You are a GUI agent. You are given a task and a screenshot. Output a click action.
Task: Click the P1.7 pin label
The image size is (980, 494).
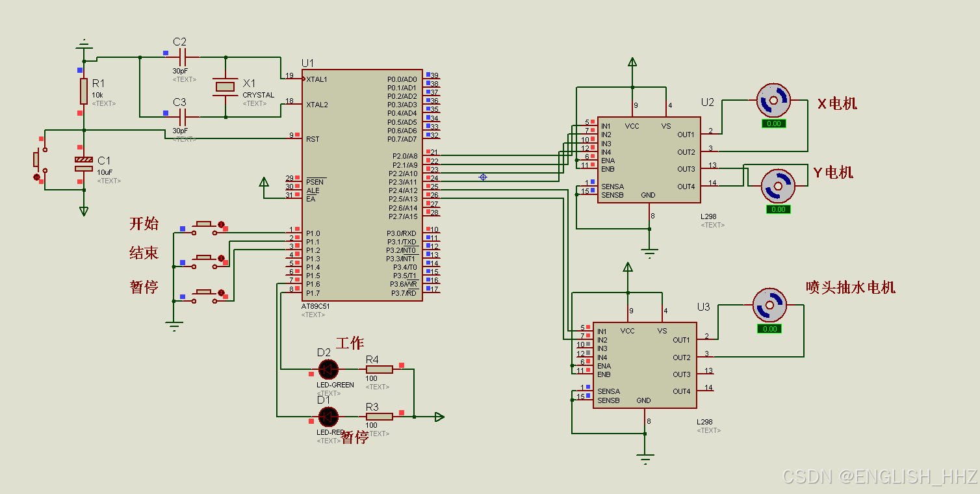[x=313, y=293]
